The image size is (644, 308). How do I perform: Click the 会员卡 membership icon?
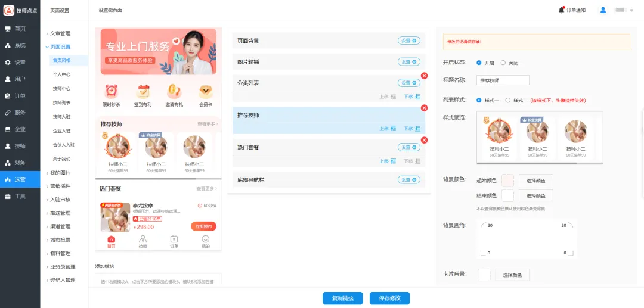[x=206, y=91]
